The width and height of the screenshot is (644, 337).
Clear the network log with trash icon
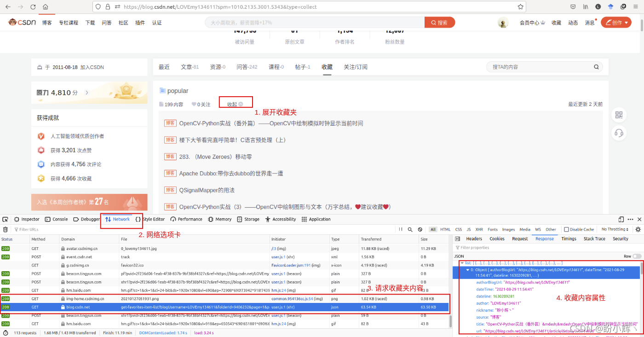pos(6,229)
